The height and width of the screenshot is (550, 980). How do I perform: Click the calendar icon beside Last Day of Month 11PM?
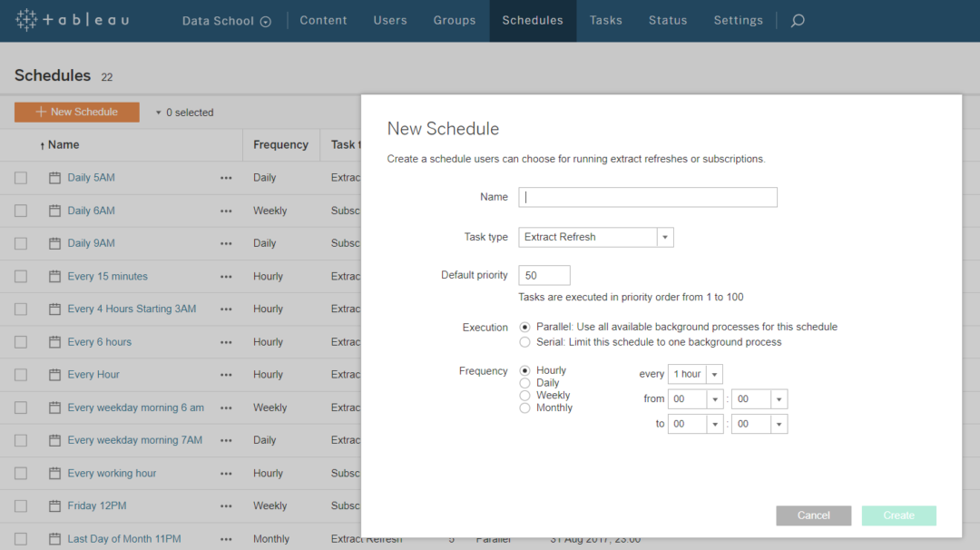(x=54, y=538)
